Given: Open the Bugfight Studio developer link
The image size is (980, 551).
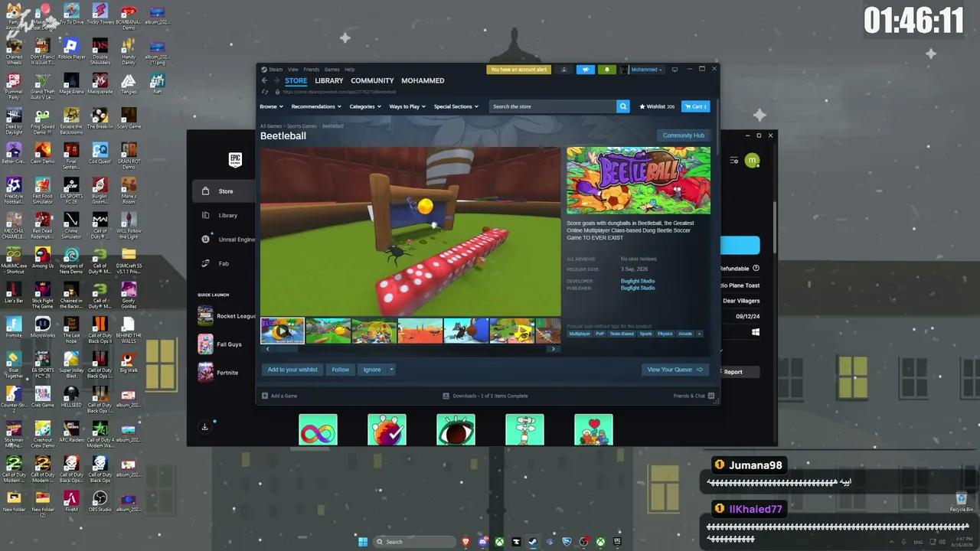Looking at the screenshot, I should [x=638, y=281].
